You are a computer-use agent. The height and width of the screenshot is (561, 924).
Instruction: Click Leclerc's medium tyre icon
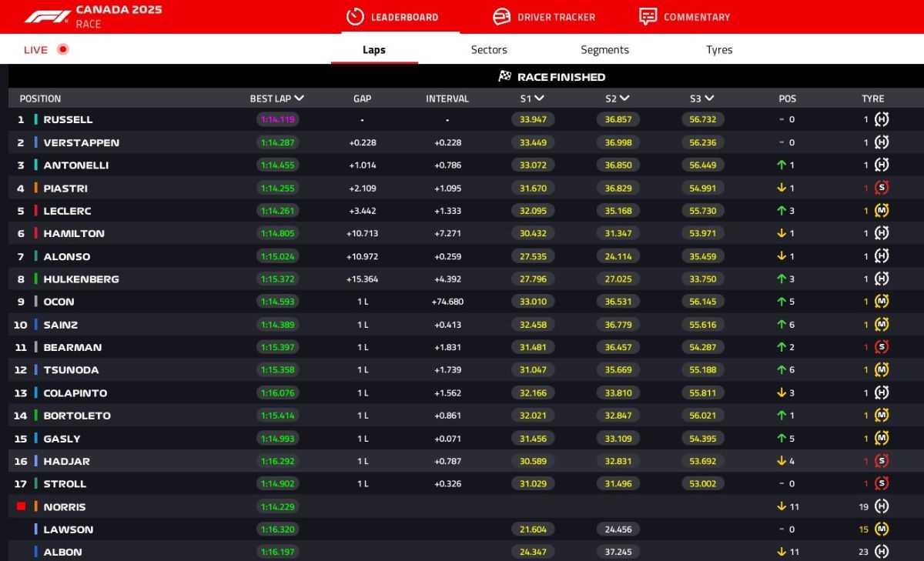pyautogui.click(x=882, y=211)
